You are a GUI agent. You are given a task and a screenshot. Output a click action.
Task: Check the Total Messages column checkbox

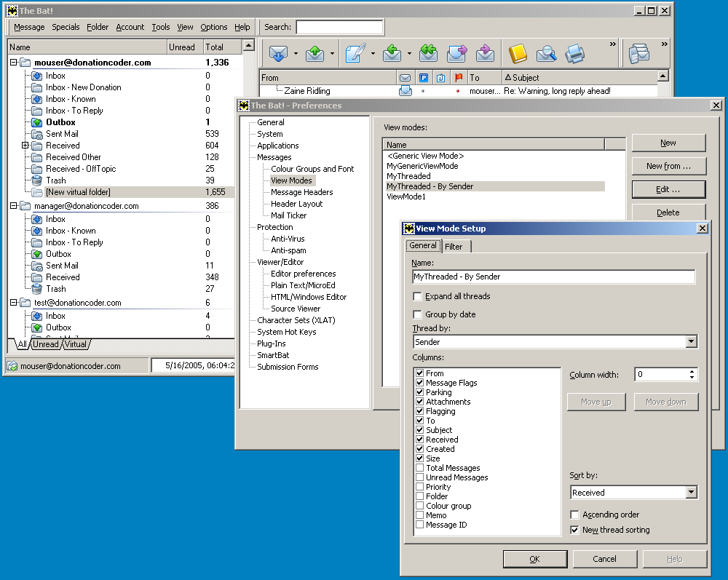[x=420, y=468]
